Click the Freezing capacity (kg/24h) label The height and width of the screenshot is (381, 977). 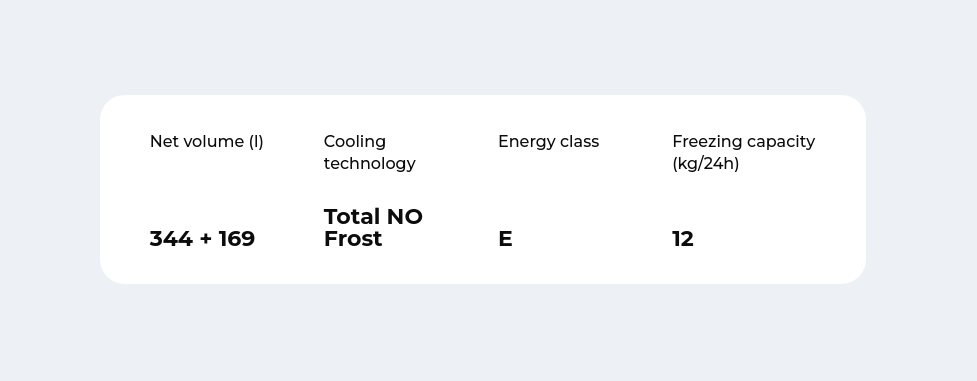(743, 152)
